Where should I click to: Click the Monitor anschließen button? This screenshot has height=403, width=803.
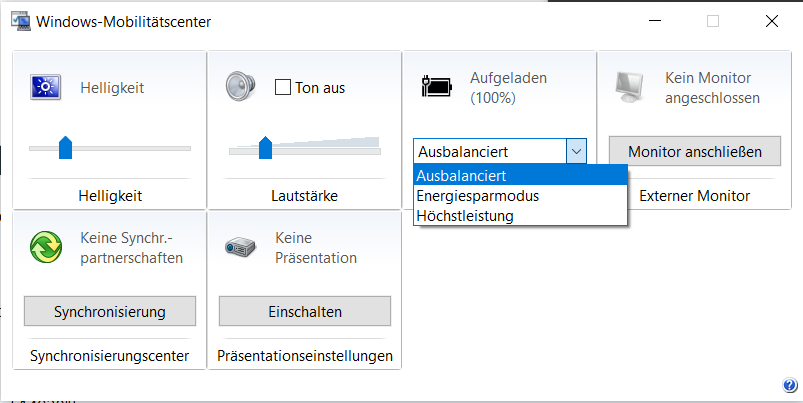coord(695,151)
